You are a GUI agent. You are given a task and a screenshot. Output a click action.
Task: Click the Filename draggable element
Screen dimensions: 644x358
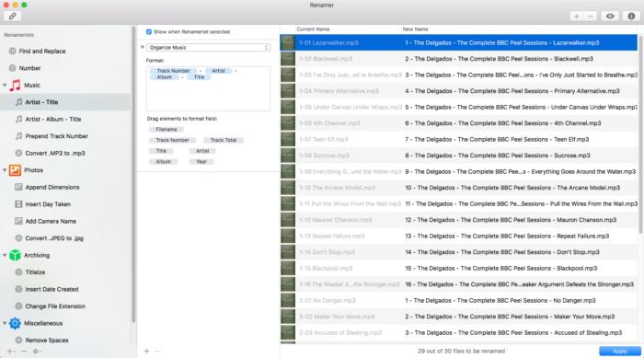point(167,129)
